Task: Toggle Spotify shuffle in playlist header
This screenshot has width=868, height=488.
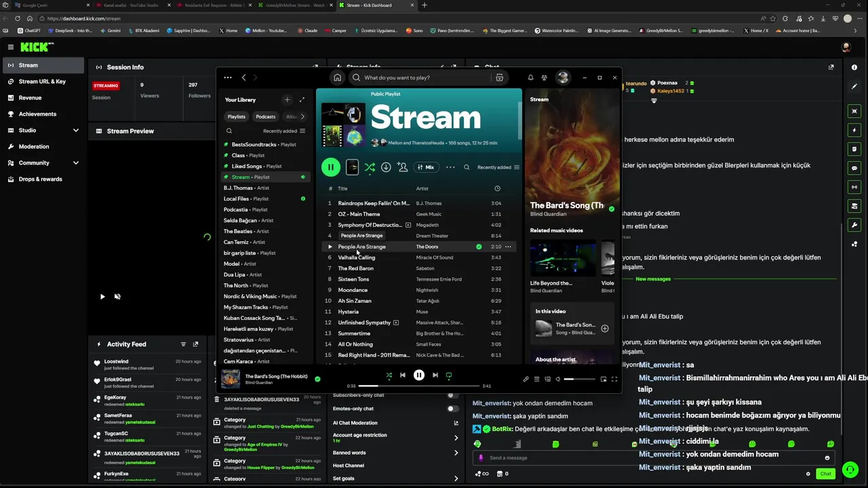Action: pyautogui.click(x=370, y=167)
